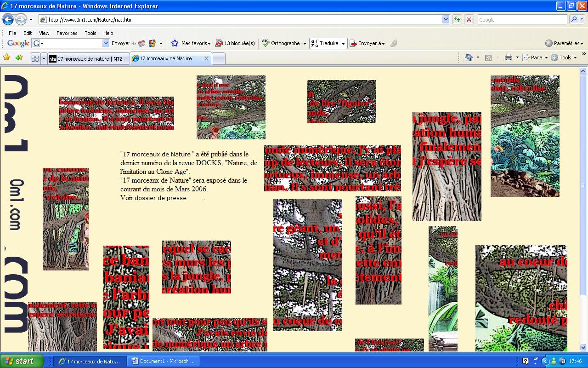Switch to the NT2 tab
Image resolution: width=588 pixels, height=368 pixels.
tap(86, 58)
